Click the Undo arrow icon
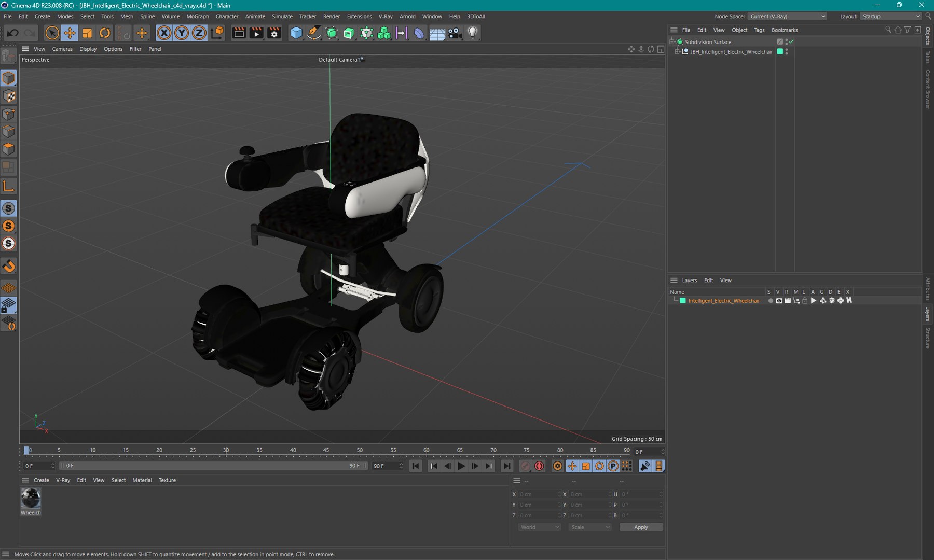 coord(12,33)
